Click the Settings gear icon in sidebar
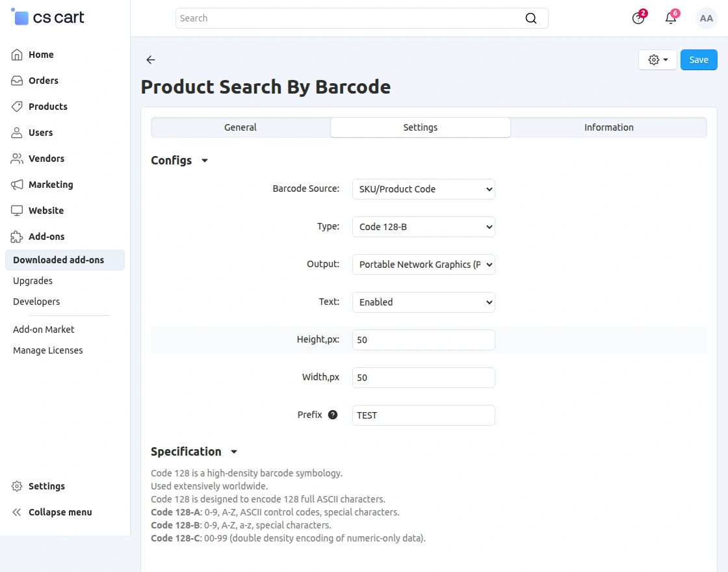This screenshot has width=728, height=572. pos(17,486)
